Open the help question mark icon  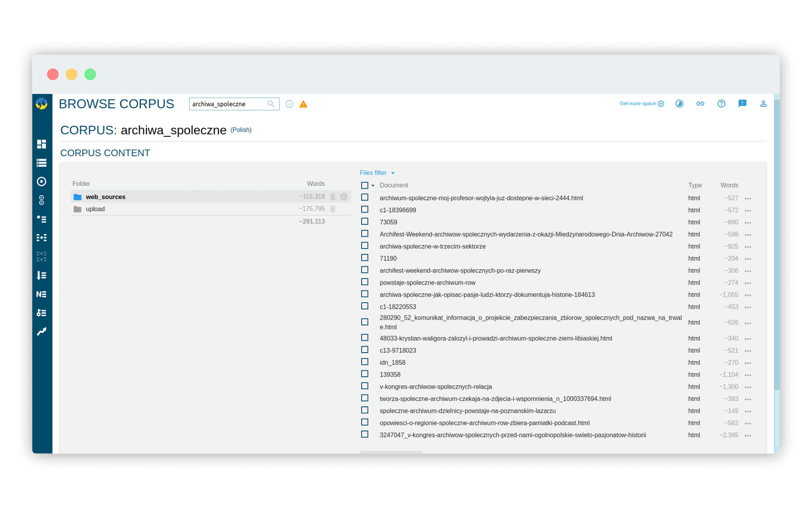point(721,104)
